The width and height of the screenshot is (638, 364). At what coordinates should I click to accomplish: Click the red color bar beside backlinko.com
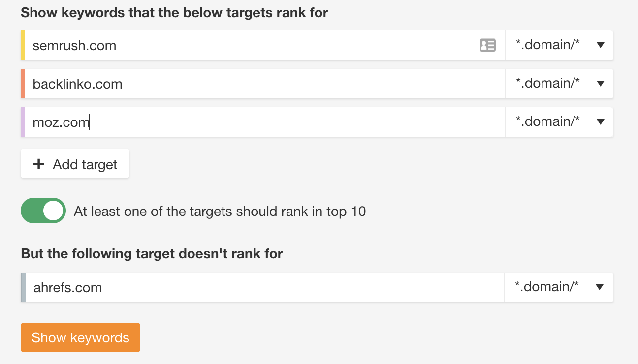(x=22, y=83)
